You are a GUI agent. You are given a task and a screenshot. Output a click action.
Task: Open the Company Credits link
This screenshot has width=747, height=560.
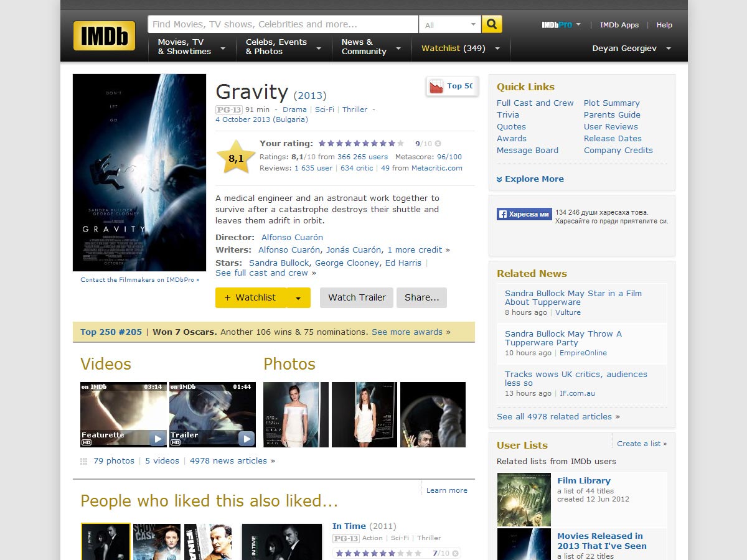click(x=618, y=151)
